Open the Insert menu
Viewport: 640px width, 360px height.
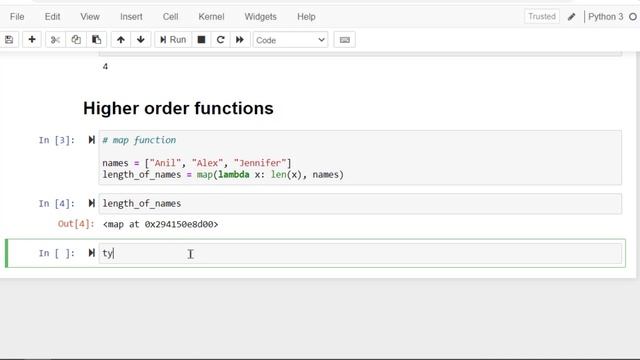(x=131, y=17)
